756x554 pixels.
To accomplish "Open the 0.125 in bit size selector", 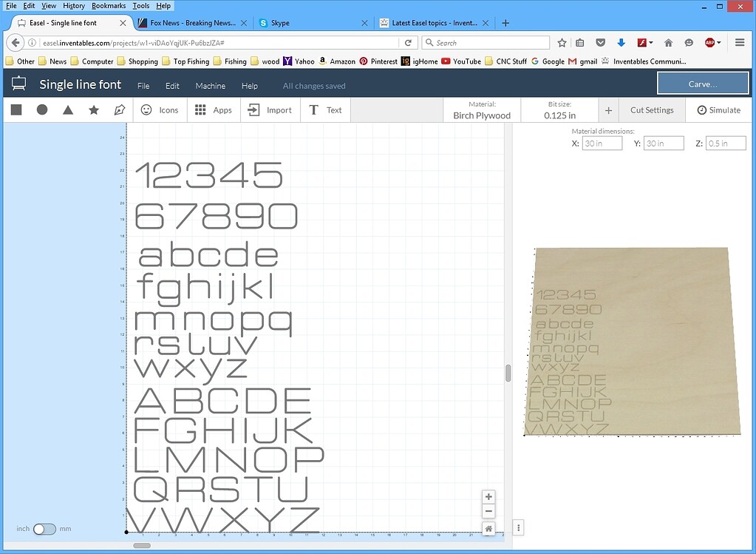I will (x=559, y=109).
